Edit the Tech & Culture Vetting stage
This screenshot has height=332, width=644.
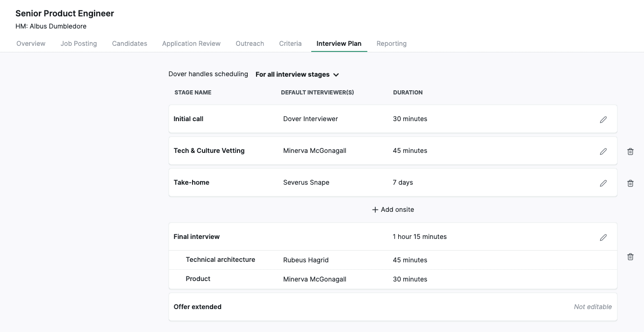point(603,152)
